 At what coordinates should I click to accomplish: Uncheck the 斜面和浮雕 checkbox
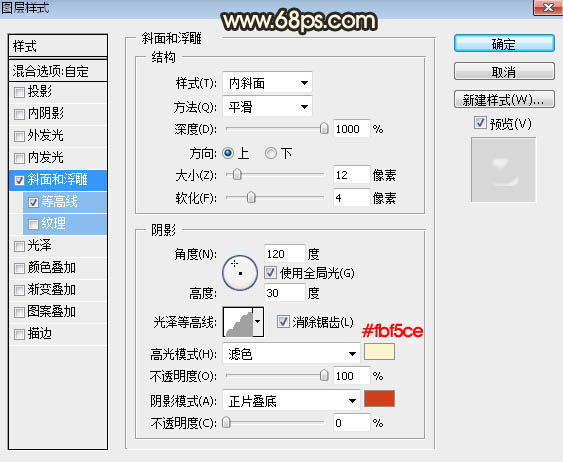[x=19, y=180]
